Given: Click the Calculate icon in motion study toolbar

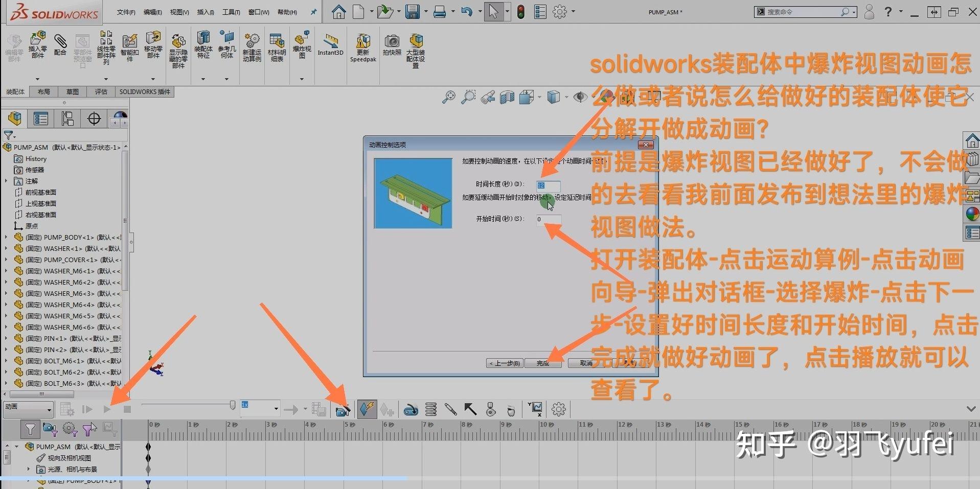Looking at the screenshot, I should (x=67, y=409).
